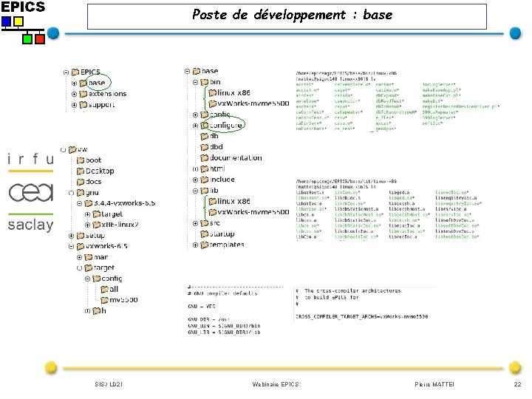Collapse the gnu node

(x=71, y=193)
